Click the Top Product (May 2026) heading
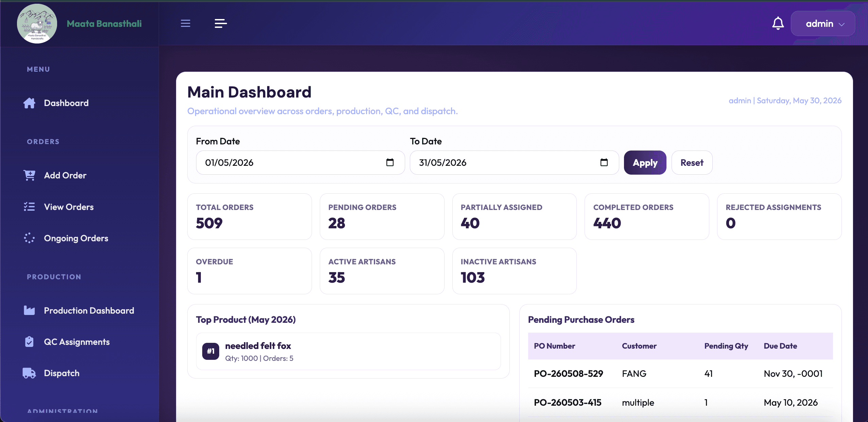The image size is (868, 422). click(246, 319)
